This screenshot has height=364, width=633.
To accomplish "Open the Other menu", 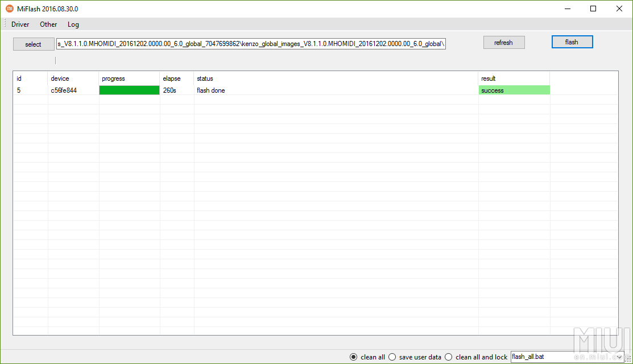I will tap(48, 24).
